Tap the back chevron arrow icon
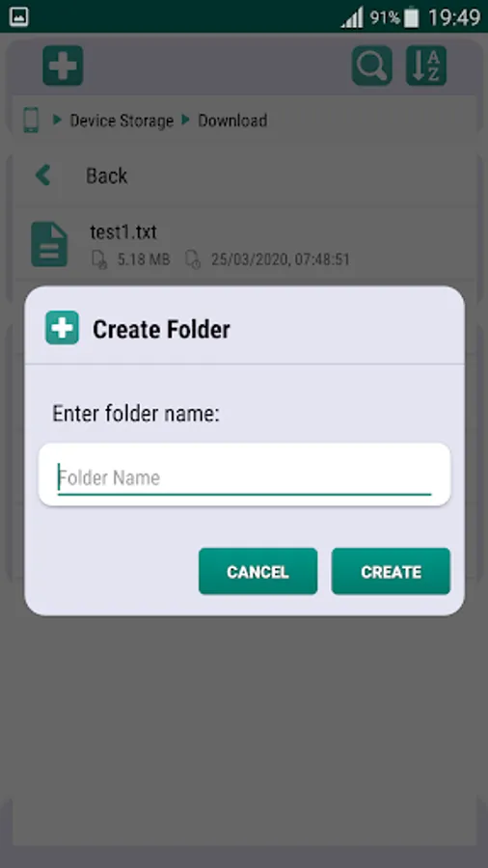Viewport: 488px width, 868px height. pos(42,176)
